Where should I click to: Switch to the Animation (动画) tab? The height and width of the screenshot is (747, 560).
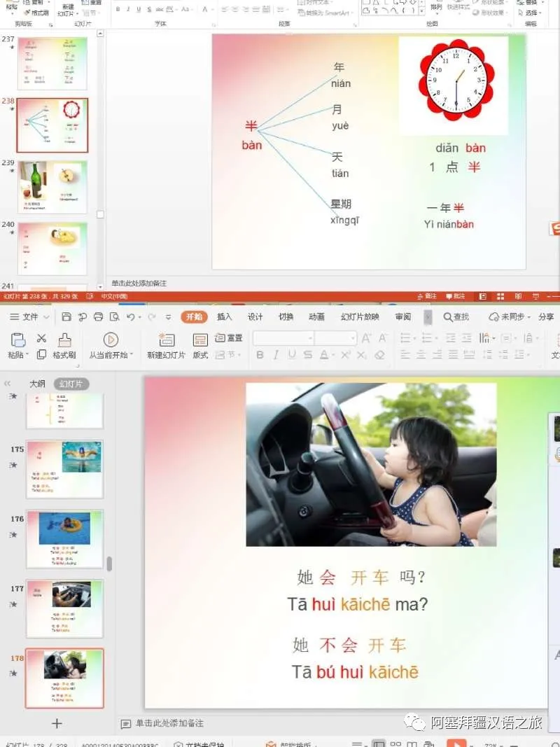coord(316,317)
